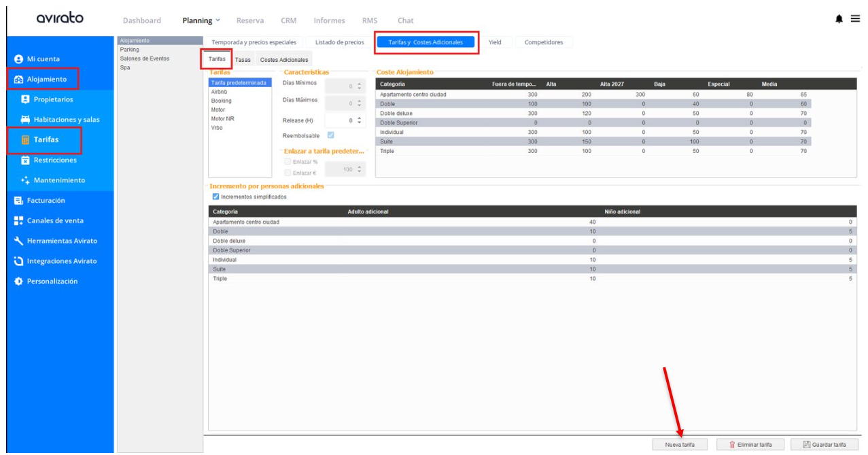Expand the Planning dropdown menu
Image resolution: width=868 pixels, height=455 pixels.
click(201, 20)
